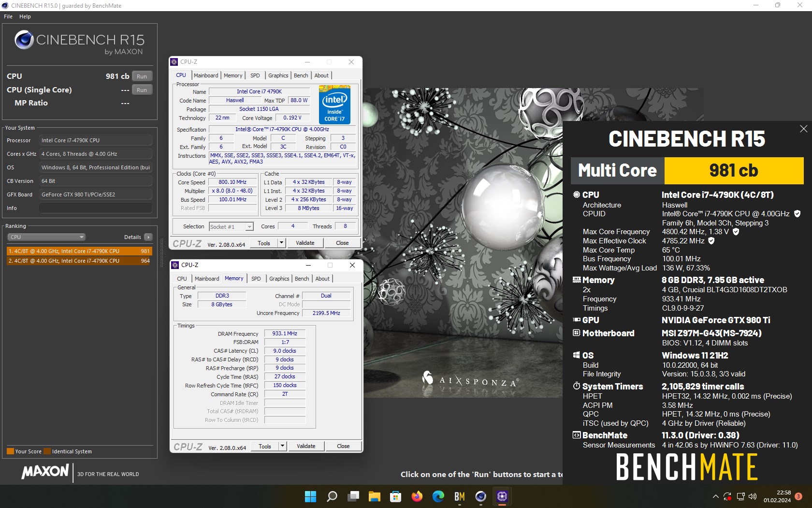Click the Ranking Details arrow icon
The width and height of the screenshot is (812, 508).
click(x=148, y=237)
